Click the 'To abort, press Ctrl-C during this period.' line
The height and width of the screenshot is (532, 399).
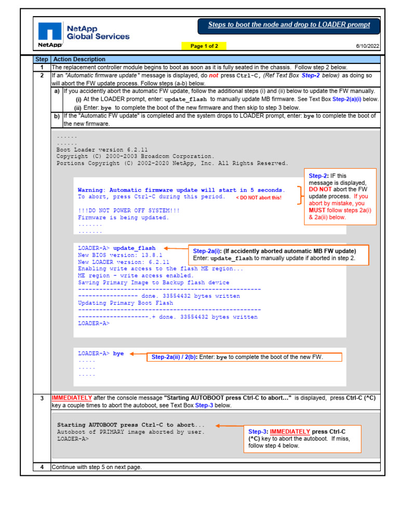[151, 197]
